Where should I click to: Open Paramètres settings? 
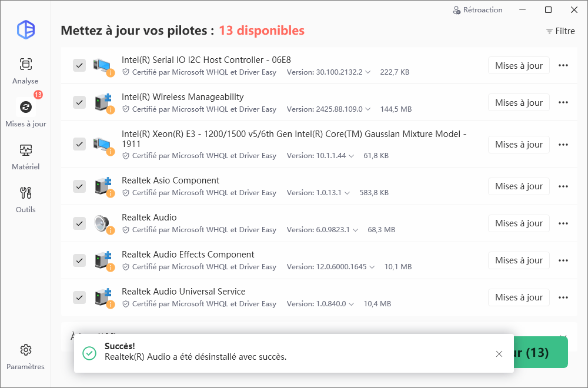click(x=25, y=357)
